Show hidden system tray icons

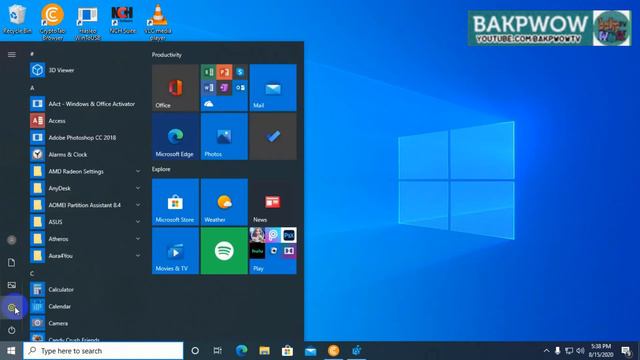(x=547, y=351)
